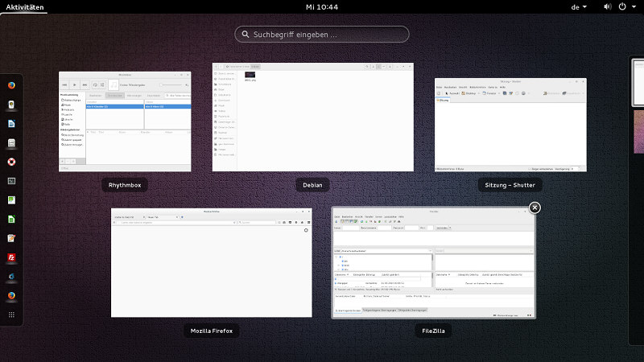
Task: Show all applications via the grid icon
Action: [x=11, y=315]
